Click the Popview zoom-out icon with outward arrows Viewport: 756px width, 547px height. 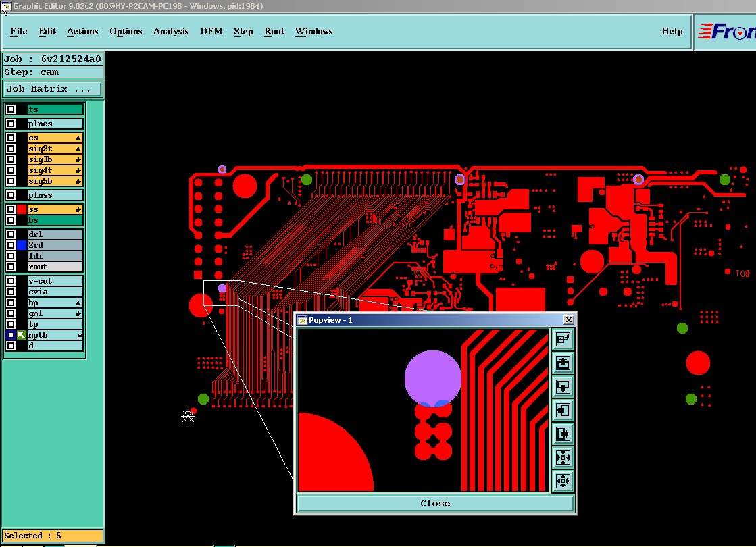563,481
